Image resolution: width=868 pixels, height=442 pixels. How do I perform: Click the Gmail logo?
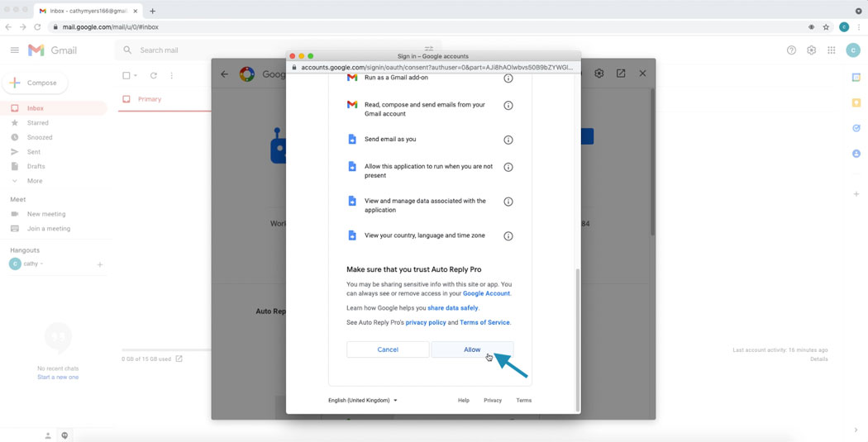53,50
